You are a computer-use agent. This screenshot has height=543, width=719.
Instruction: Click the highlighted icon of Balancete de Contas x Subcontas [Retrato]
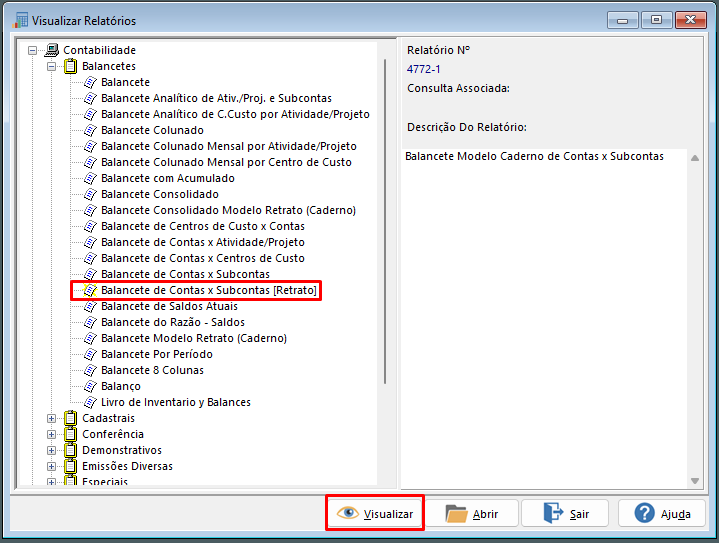coord(90,290)
